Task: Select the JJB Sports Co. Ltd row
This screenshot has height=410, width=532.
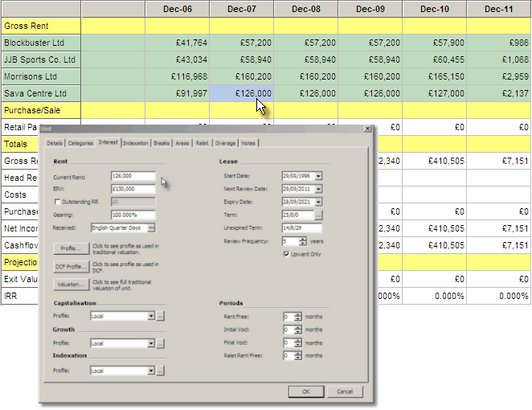Action: coord(41,59)
